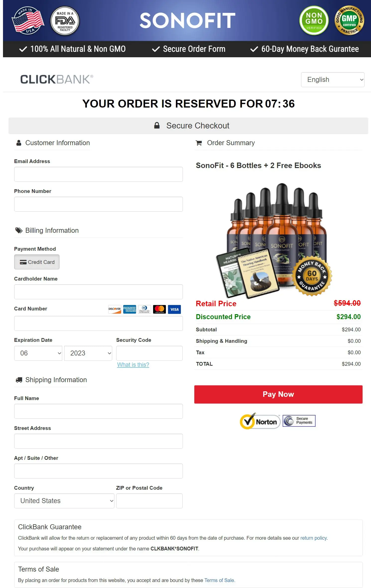Click the Discover card icon
The image size is (371, 588).
coord(115,309)
